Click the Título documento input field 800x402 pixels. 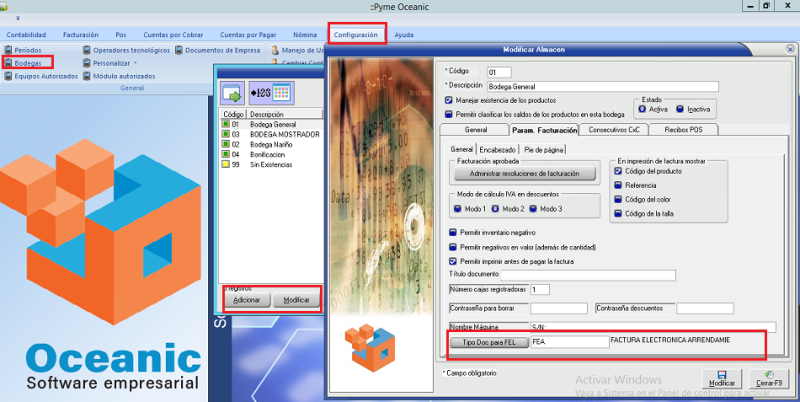[588, 275]
